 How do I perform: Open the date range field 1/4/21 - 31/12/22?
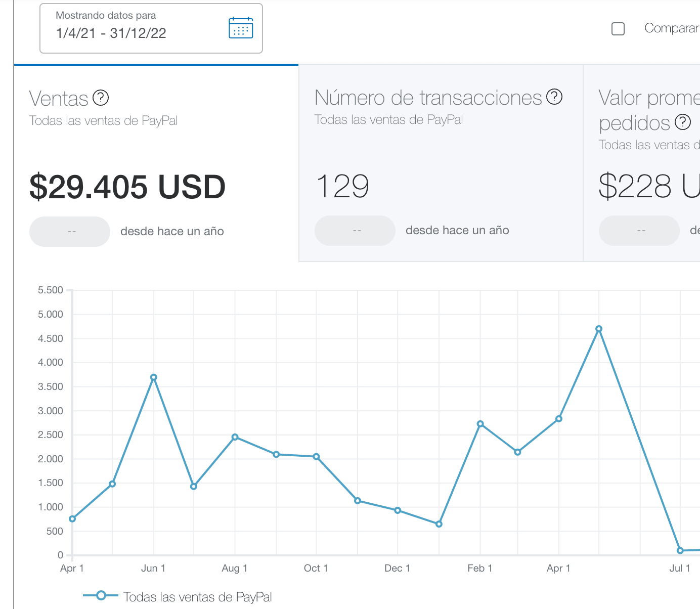tap(151, 28)
